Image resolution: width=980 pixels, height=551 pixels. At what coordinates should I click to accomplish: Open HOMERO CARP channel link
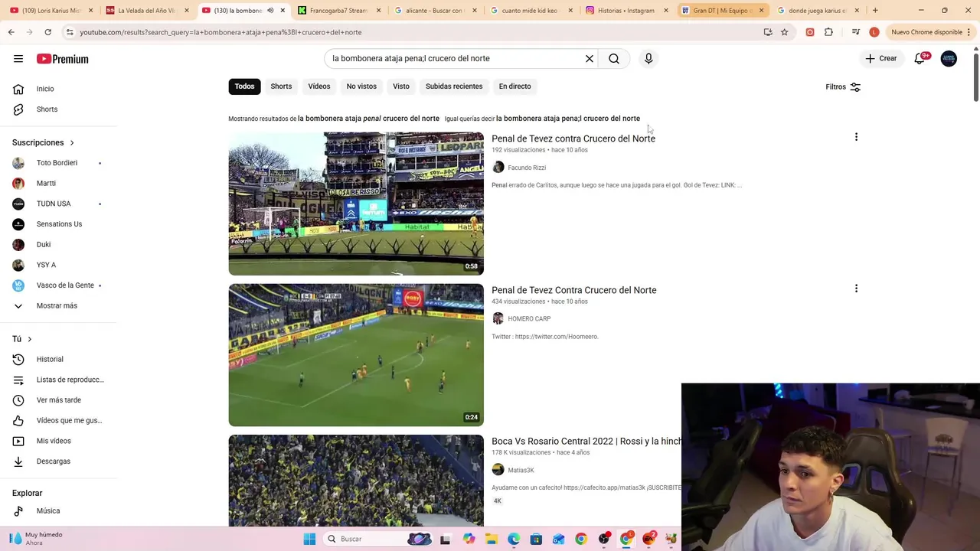(x=529, y=319)
